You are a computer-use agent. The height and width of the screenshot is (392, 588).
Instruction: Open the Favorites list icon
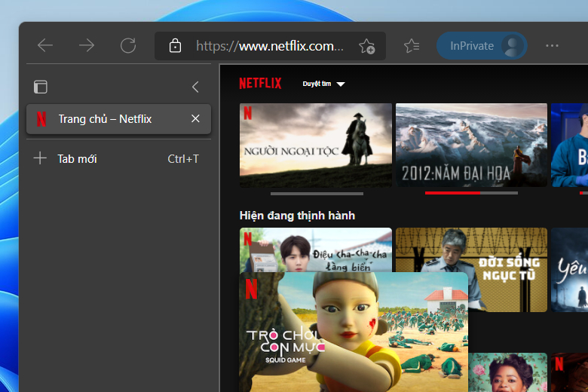coord(412,46)
